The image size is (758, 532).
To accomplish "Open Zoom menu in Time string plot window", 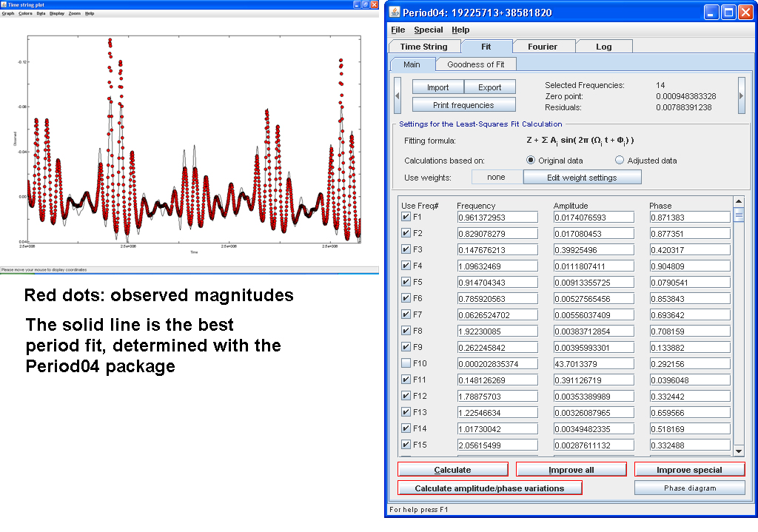I will click(x=75, y=13).
